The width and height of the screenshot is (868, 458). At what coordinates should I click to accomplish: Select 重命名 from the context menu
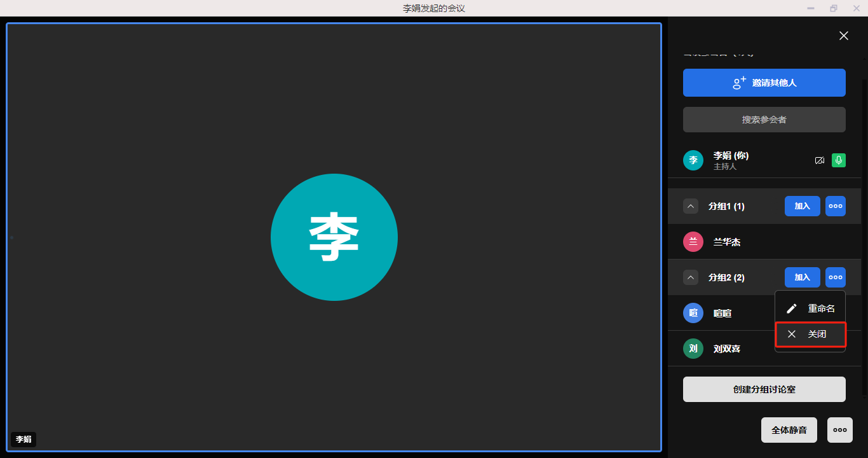[x=810, y=309]
